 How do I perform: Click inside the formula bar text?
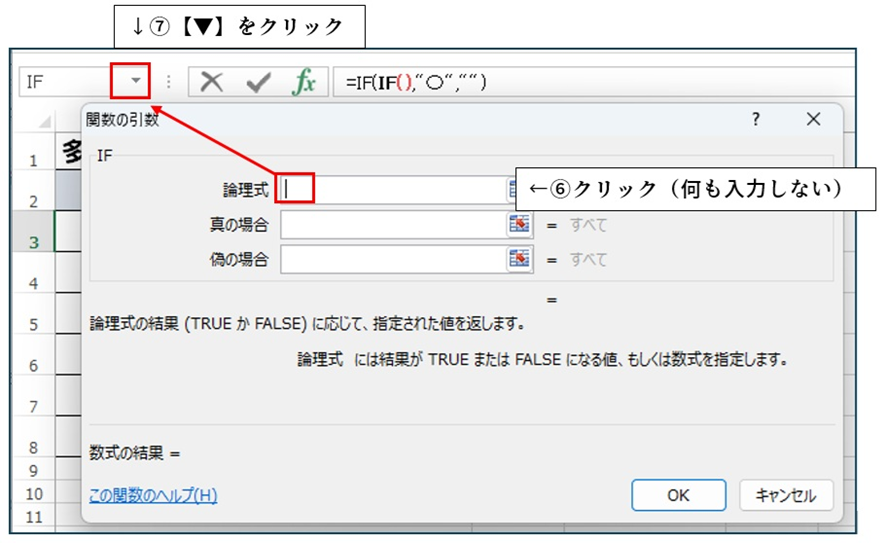point(600,83)
